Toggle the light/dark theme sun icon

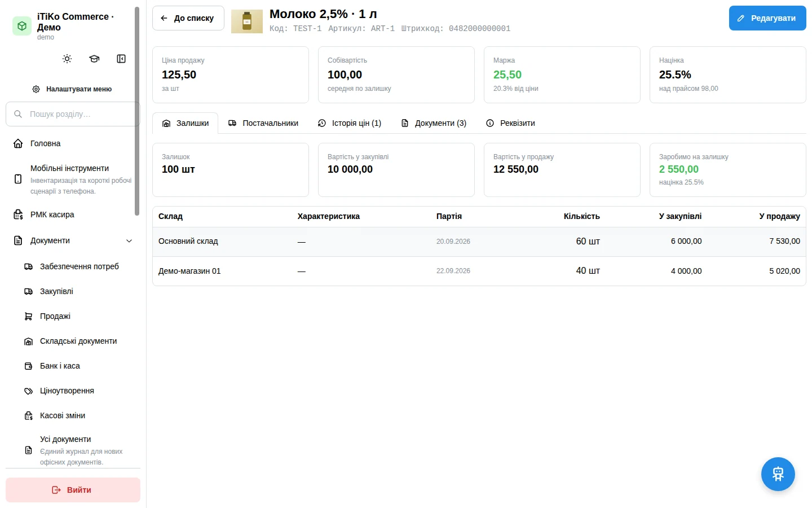point(67,59)
